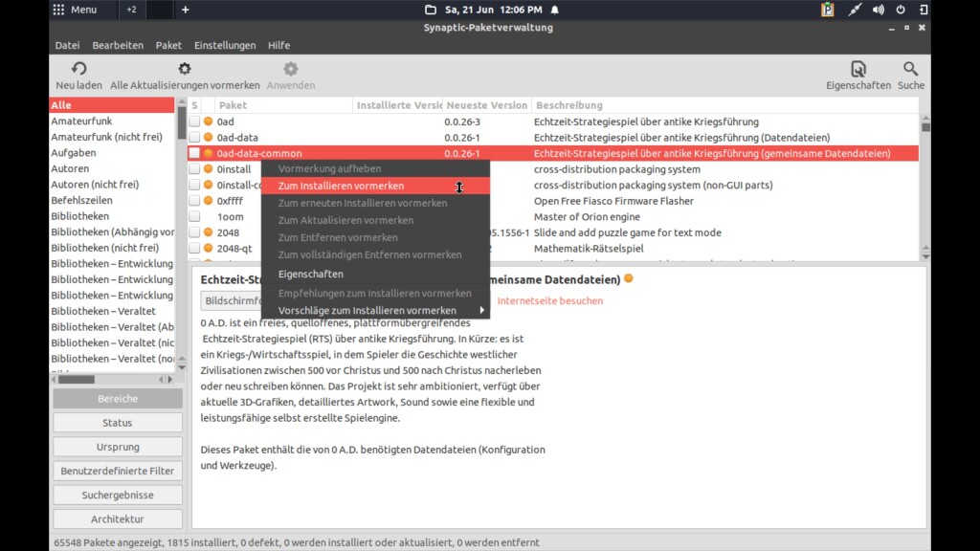Viewport: 980px width, 551px height.
Task: Open the volume speaker icon
Action: point(879,10)
